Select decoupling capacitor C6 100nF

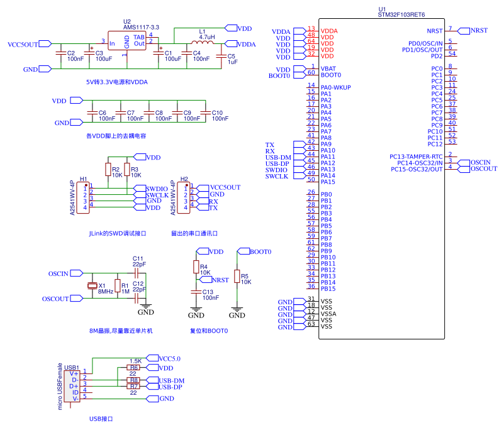tap(92, 112)
